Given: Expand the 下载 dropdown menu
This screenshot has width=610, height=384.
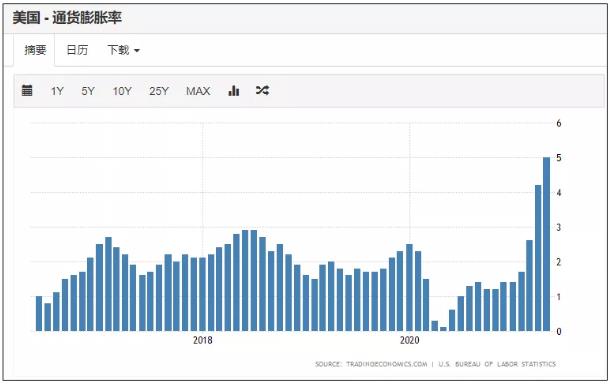Looking at the screenshot, I should pos(123,50).
